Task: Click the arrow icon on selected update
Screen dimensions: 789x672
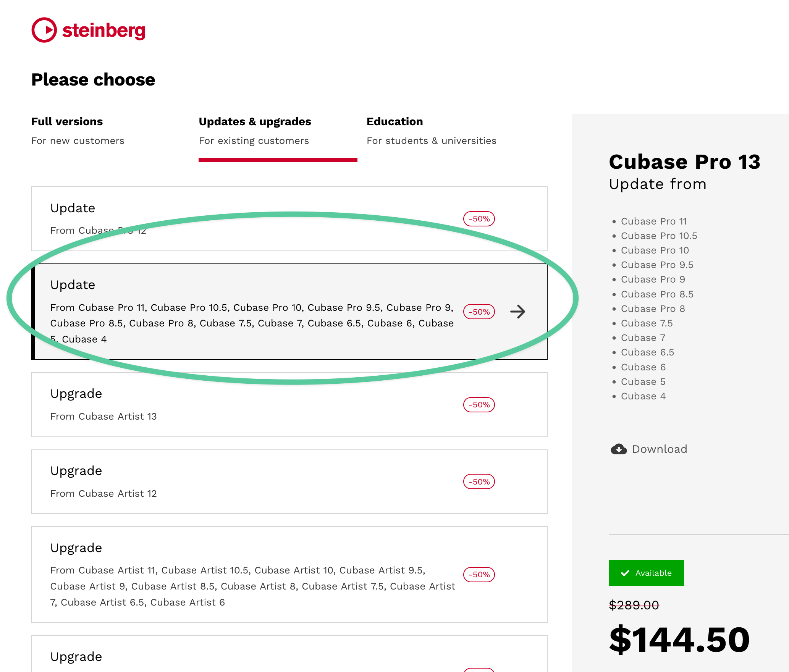Action: click(x=517, y=312)
